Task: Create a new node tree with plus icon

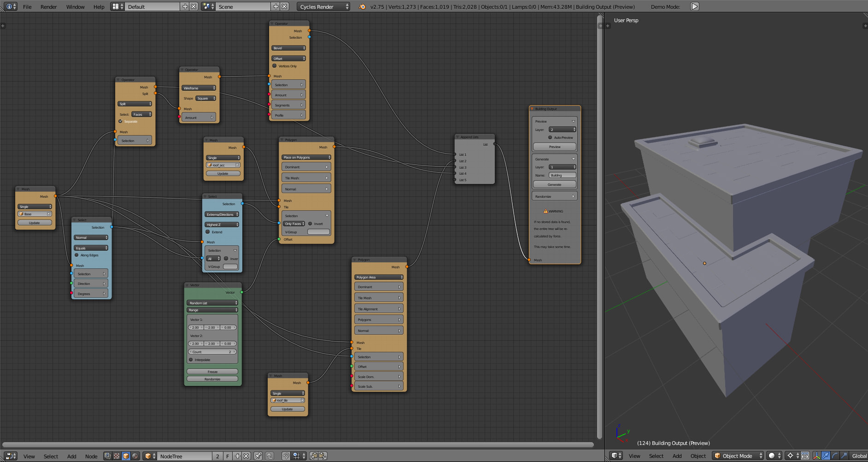Action: (x=238, y=456)
